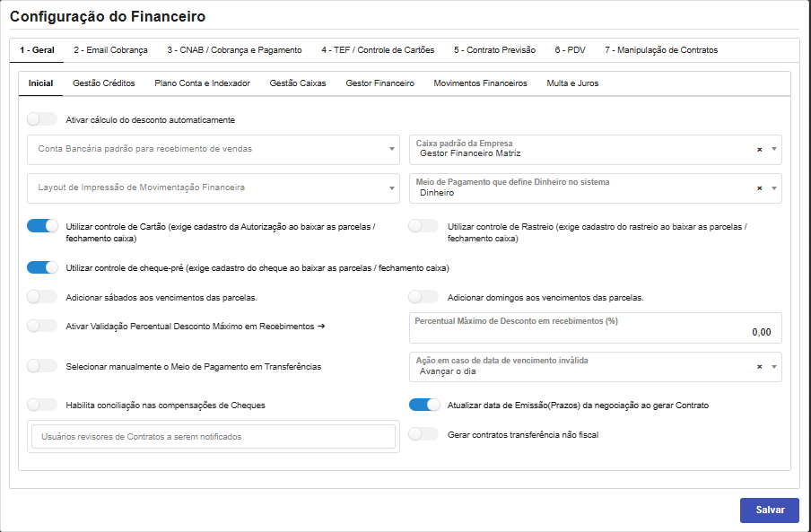This screenshot has width=811, height=532.
Task: Expand Ação em caso de vencimento inválida dropdown
Action: (x=774, y=367)
